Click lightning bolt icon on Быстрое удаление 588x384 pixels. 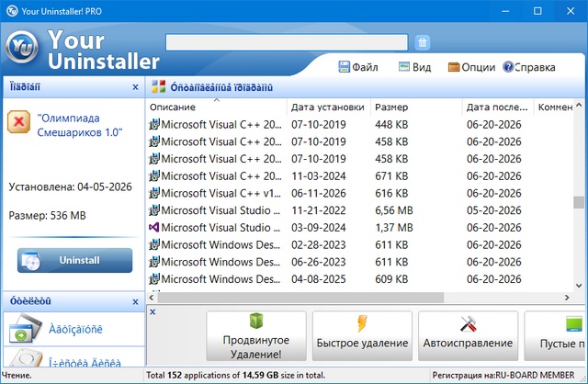coord(362,323)
